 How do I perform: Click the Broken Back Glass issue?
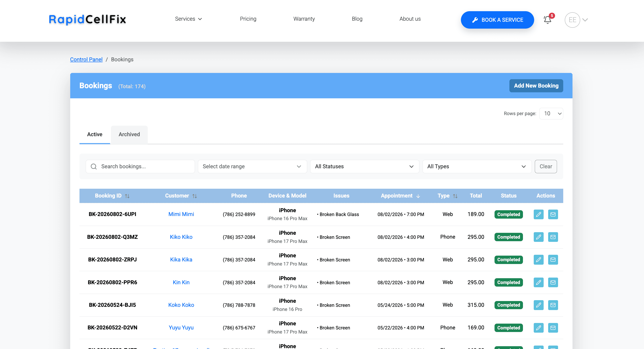[339, 214]
